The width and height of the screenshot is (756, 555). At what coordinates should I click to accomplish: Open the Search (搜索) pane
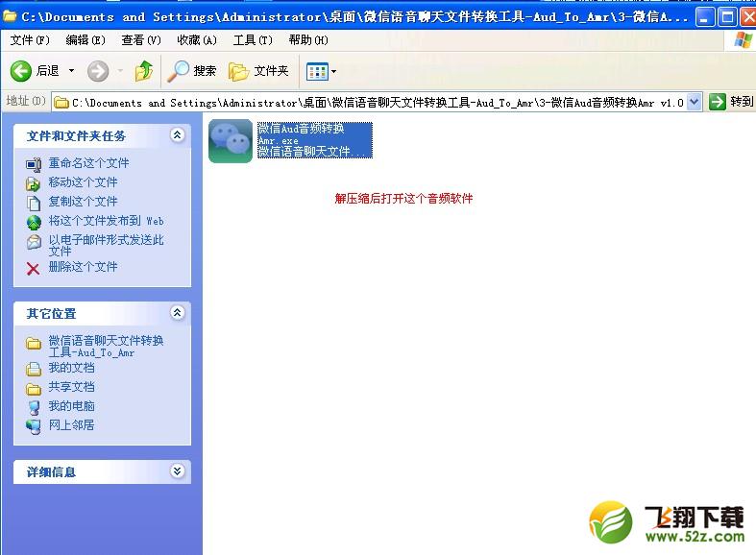coord(192,71)
